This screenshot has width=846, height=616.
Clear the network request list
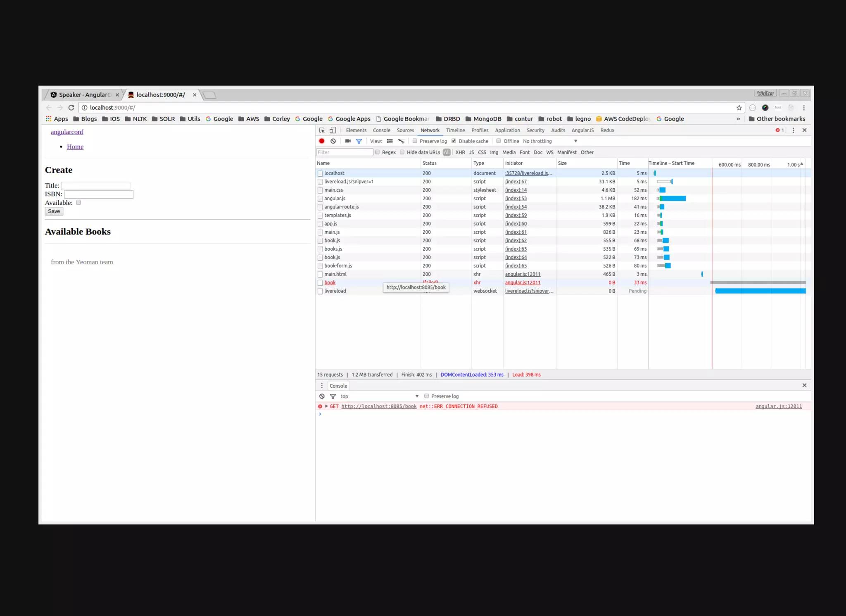pos(333,141)
